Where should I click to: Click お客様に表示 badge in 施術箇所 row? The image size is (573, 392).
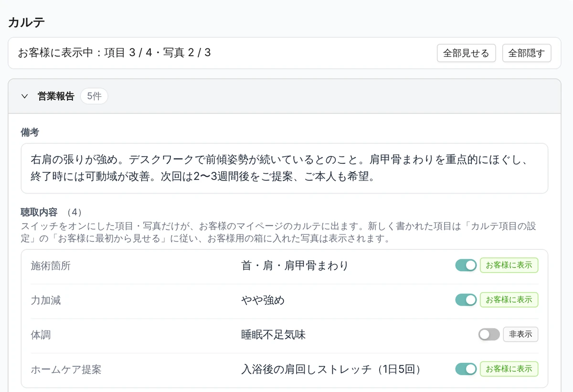click(509, 265)
